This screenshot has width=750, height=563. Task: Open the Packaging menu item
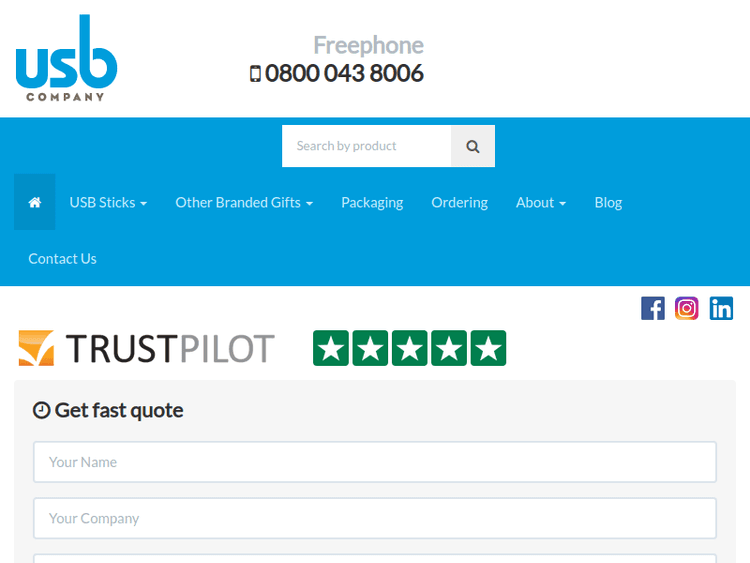(372, 202)
